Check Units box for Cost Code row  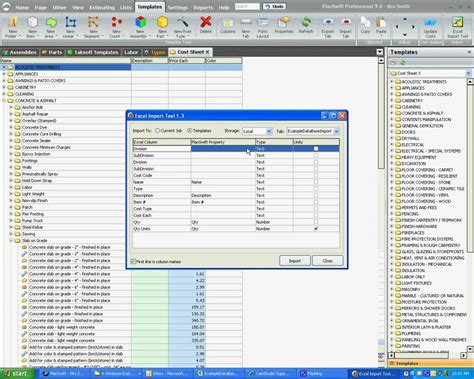pyautogui.click(x=316, y=175)
